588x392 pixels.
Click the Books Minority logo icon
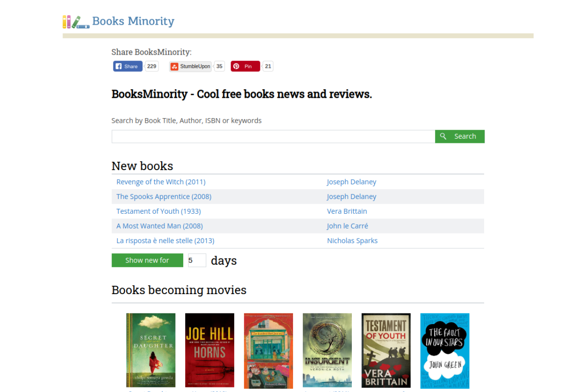click(76, 22)
